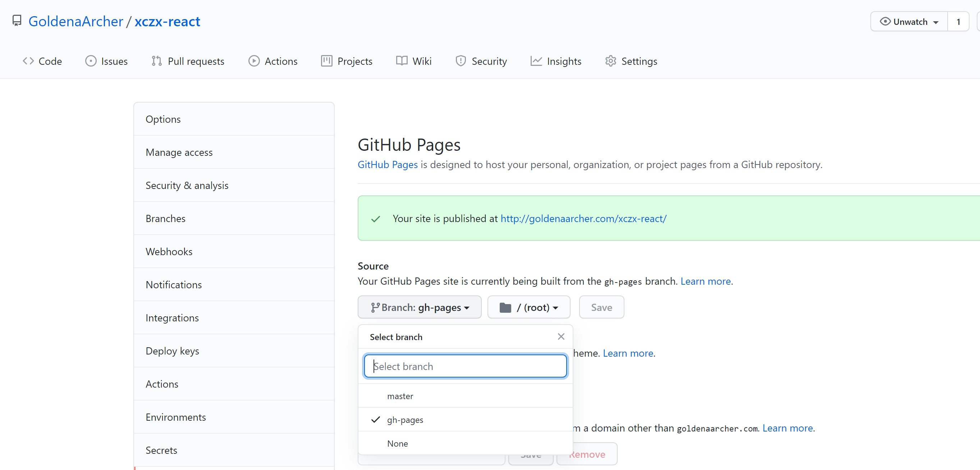Viewport: 980px width, 470px height.
Task: Click the Save button next to root selector
Action: [601, 307]
